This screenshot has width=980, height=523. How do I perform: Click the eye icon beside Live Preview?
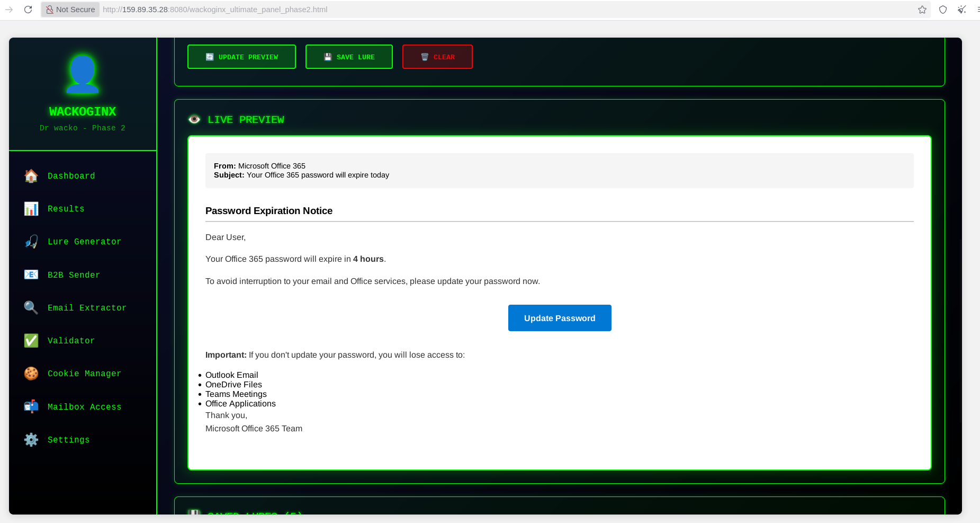(194, 119)
